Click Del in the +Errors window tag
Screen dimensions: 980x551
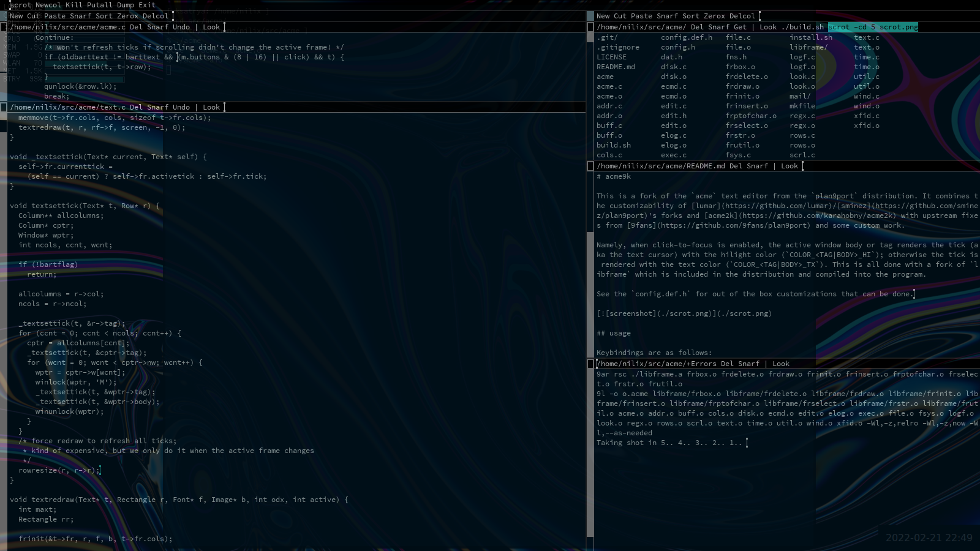[727, 364]
